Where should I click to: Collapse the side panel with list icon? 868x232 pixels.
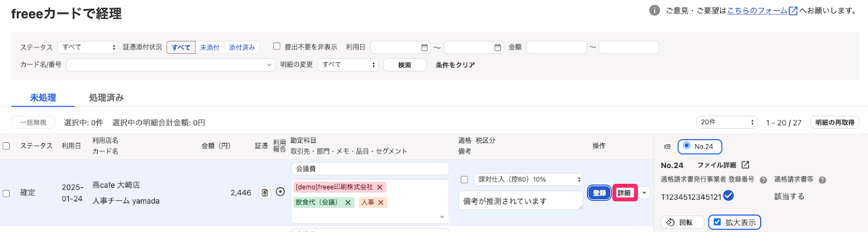667,146
